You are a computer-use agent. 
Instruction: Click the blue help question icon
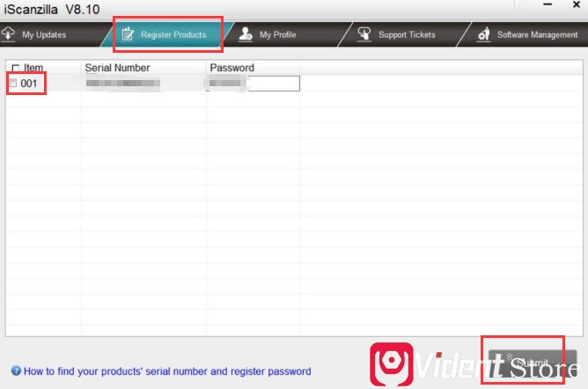[x=16, y=371]
